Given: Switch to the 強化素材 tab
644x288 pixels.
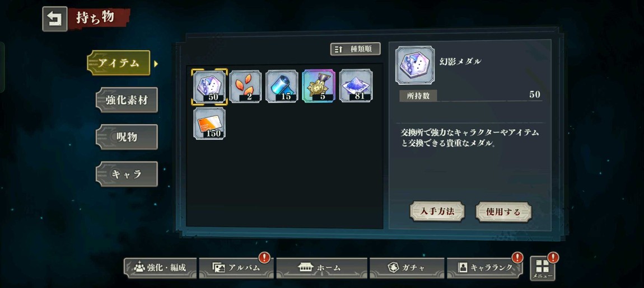Looking at the screenshot, I should pos(127,100).
